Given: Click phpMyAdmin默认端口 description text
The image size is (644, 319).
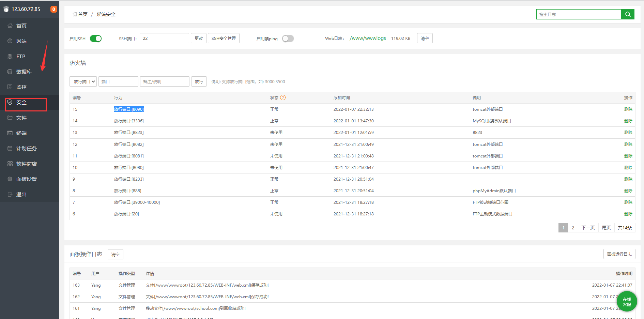Looking at the screenshot, I should pyautogui.click(x=494, y=191).
